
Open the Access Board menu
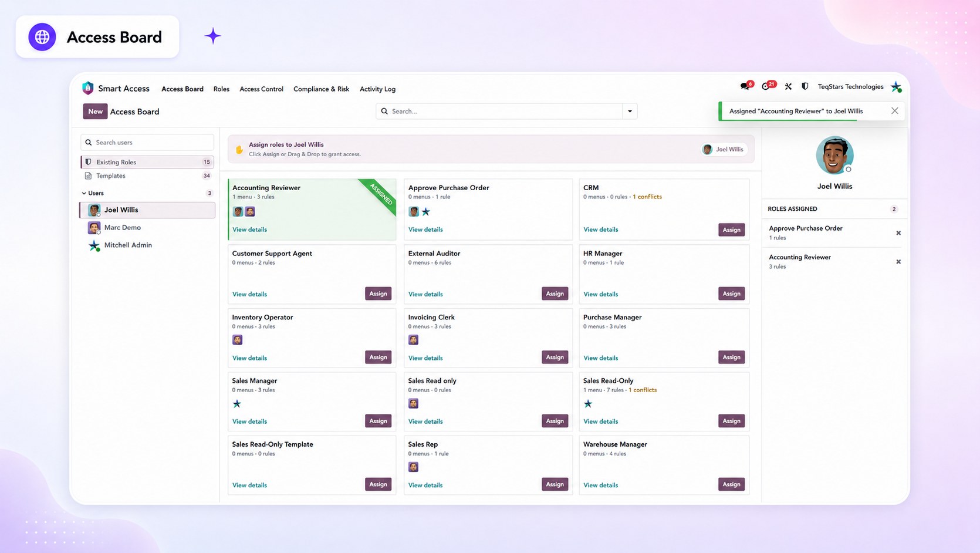click(183, 89)
